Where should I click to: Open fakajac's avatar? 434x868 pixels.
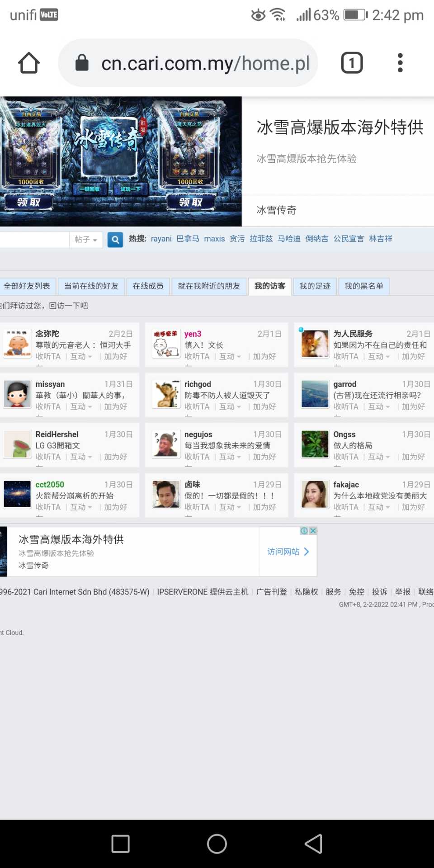pos(315,494)
